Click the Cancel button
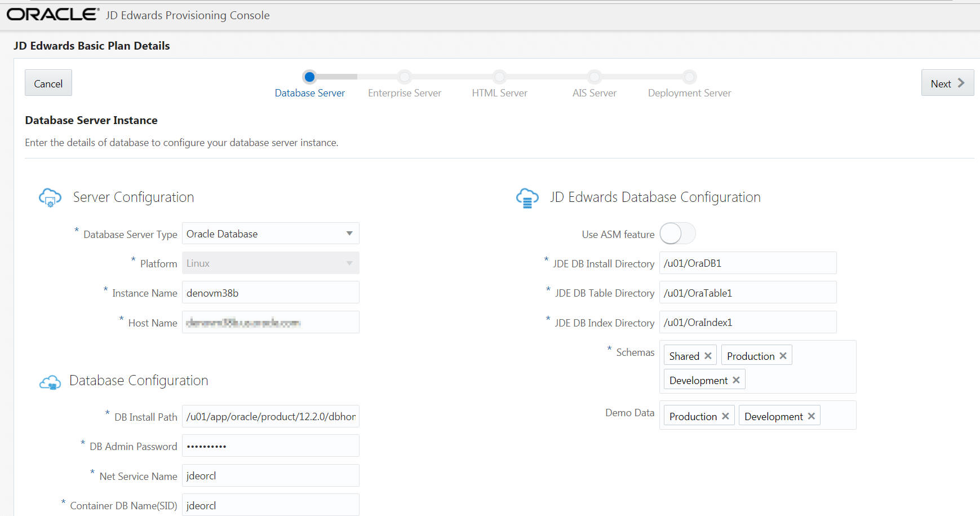980x516 pixels. point(48,83)
